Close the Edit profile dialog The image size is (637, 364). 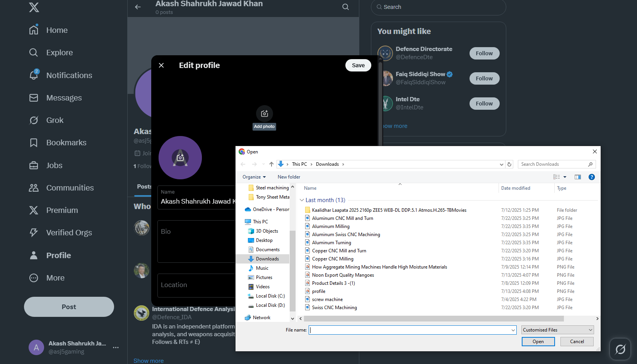pyautogui.click(x=161, y=65)
